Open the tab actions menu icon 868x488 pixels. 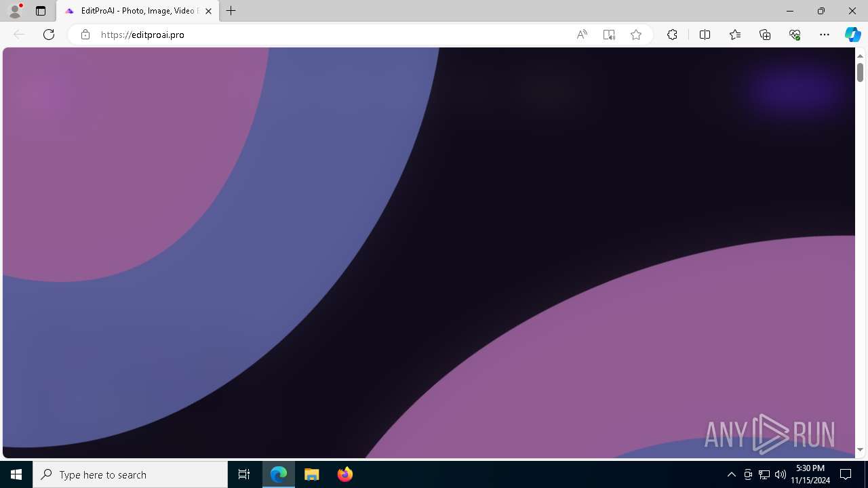[x=41, y=11]
